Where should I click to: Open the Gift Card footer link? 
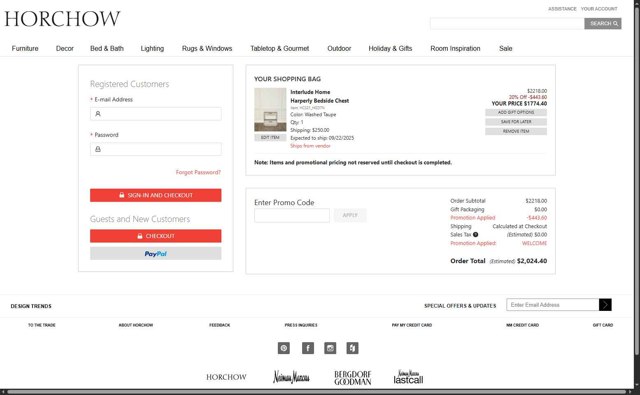(603, 325)
